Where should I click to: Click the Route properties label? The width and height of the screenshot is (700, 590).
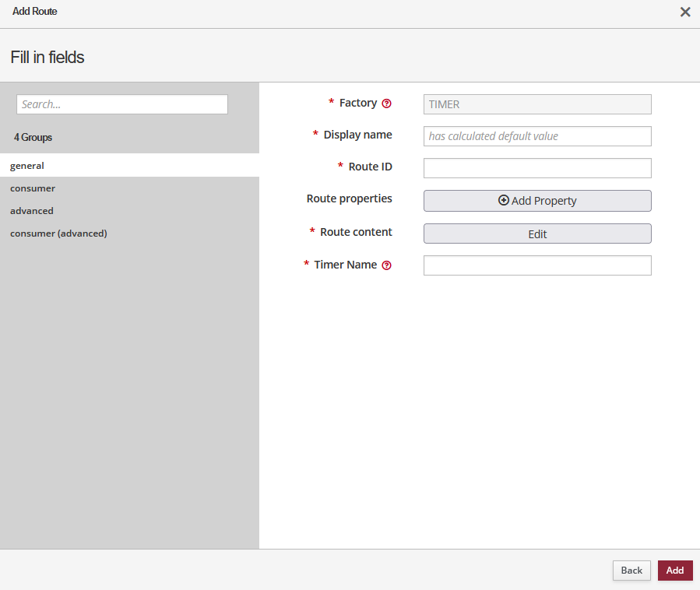(350, 198)
